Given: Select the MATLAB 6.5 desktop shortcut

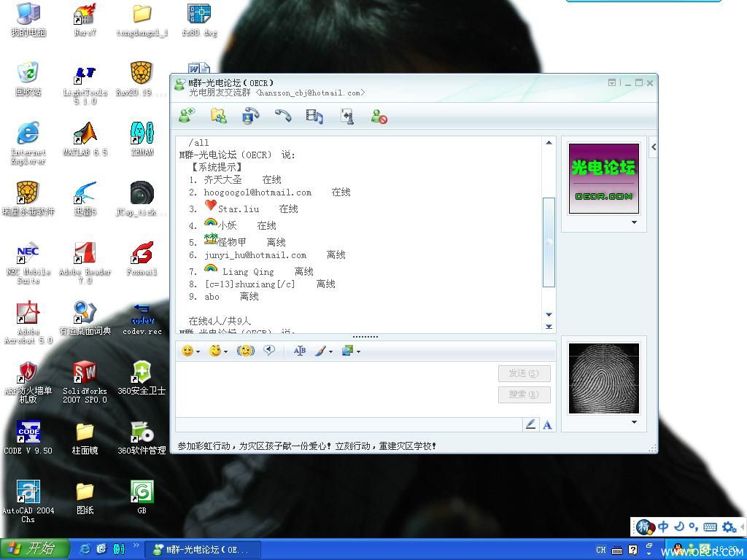Looking at the screenshot, I should pyautogui.click(x=85, y=139).
